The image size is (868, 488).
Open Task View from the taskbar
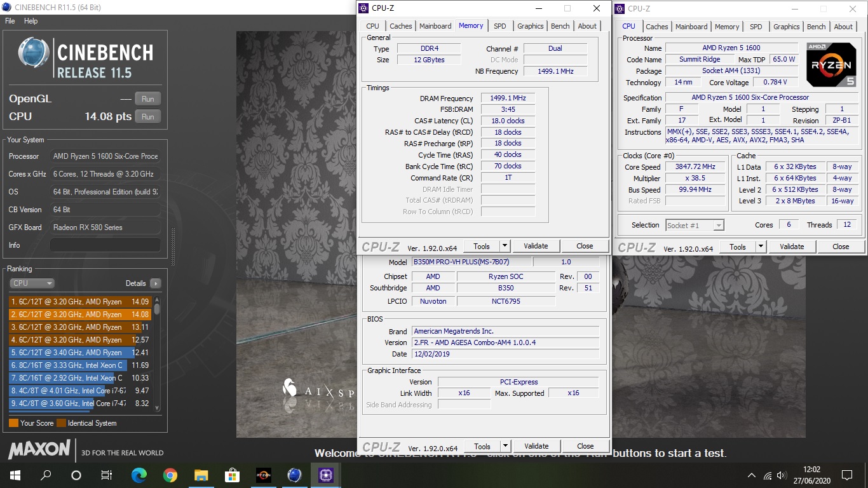tap(107, 475)
